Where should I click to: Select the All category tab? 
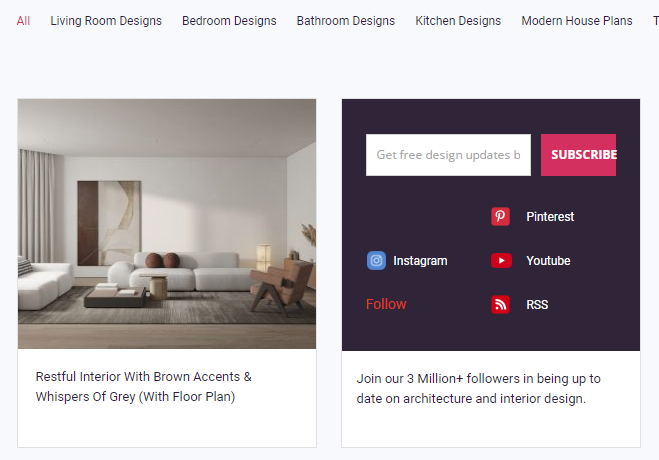(23, 21)
